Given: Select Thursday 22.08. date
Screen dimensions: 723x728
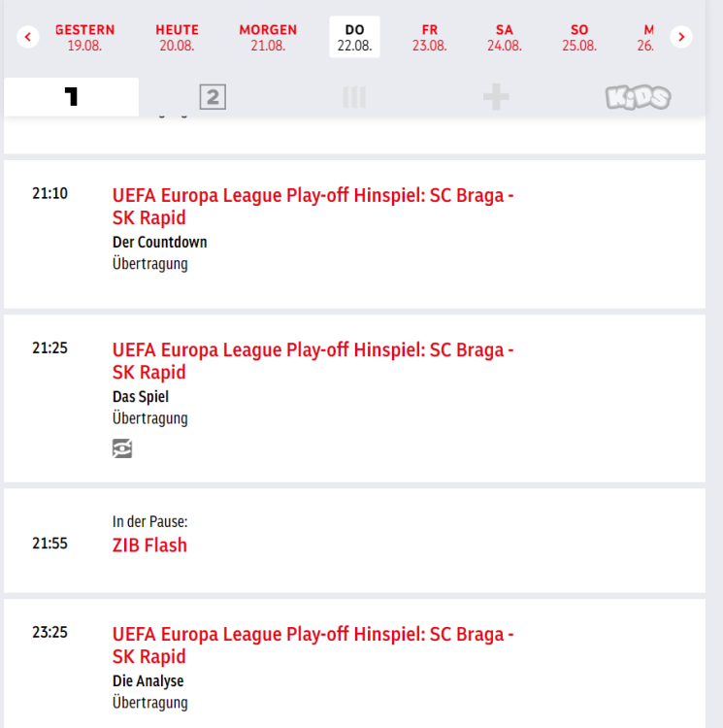Looking at the screenshot, I should tap(354, 37).
